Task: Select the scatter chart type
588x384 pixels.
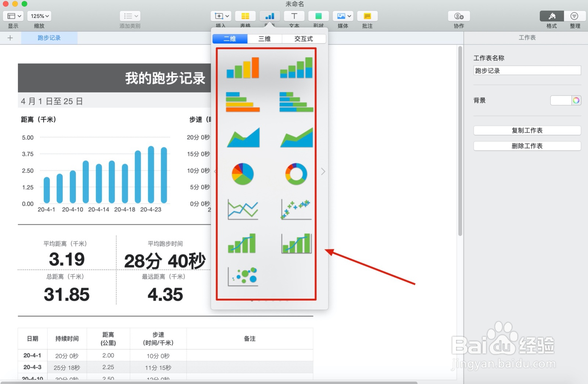Action: pyautogui.click(x=296, y=210)
